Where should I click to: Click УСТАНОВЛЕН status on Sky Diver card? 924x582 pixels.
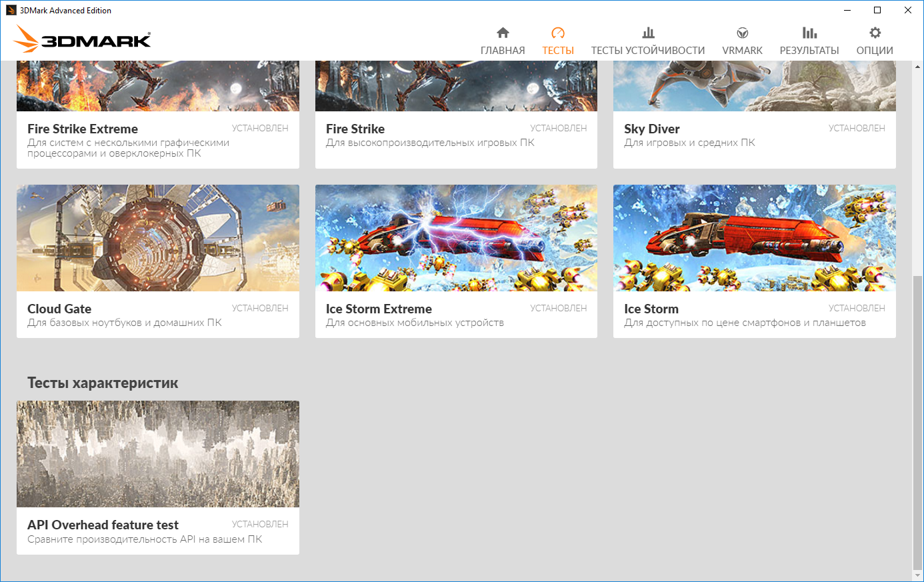point(857,128)
